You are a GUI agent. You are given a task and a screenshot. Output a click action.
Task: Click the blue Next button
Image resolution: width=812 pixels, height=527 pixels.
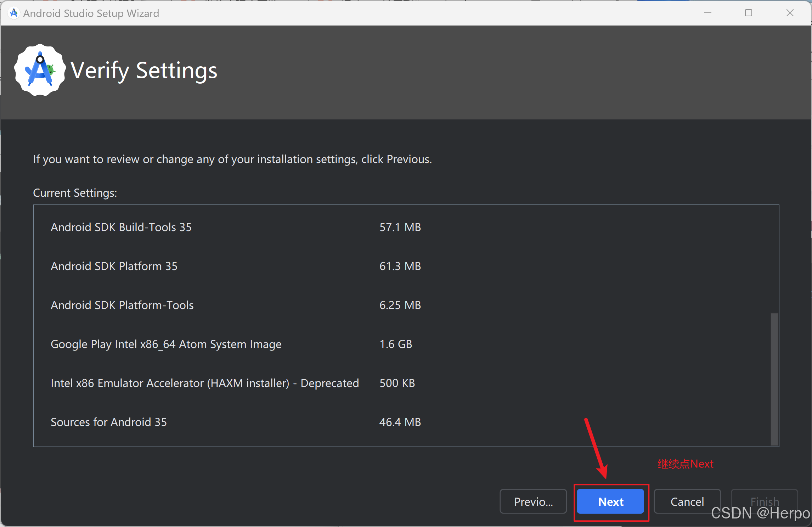[610, 501]
